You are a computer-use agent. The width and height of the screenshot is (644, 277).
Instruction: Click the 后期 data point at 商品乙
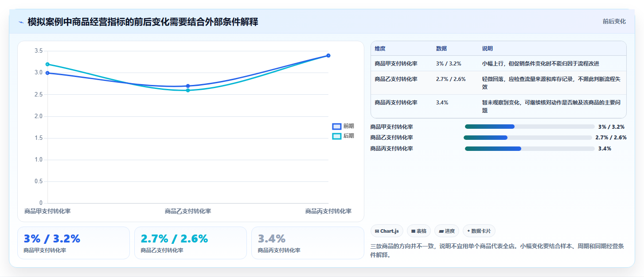click(188, 90)
